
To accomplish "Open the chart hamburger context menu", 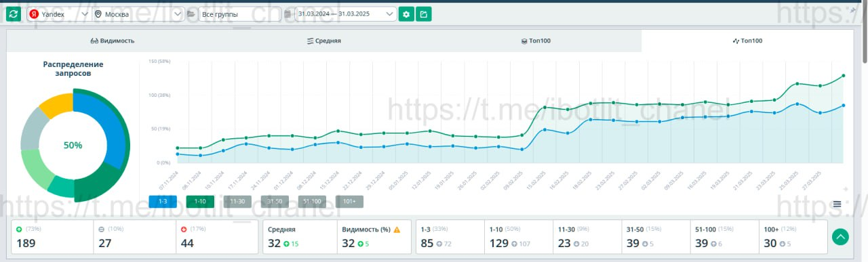I will [837, 204].
